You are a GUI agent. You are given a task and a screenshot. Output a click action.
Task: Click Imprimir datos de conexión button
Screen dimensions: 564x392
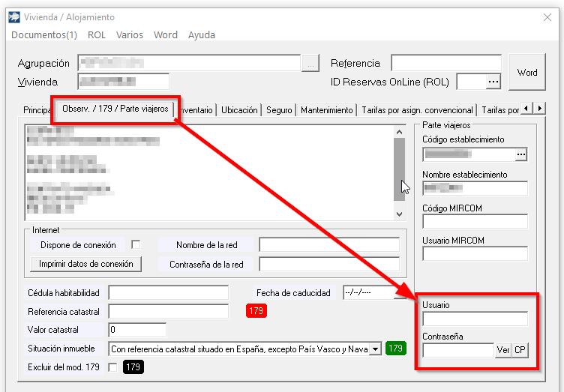coord(85,264)
